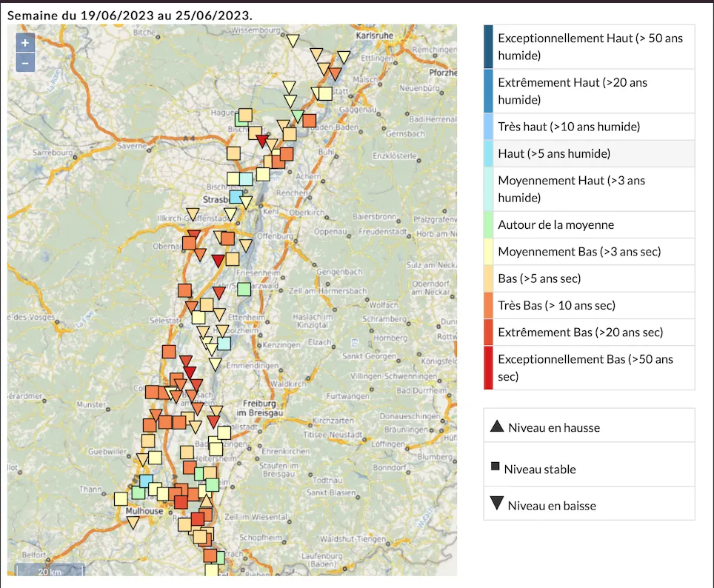Click the 'Niveau stable' square legend symbol

coord(496,467)
